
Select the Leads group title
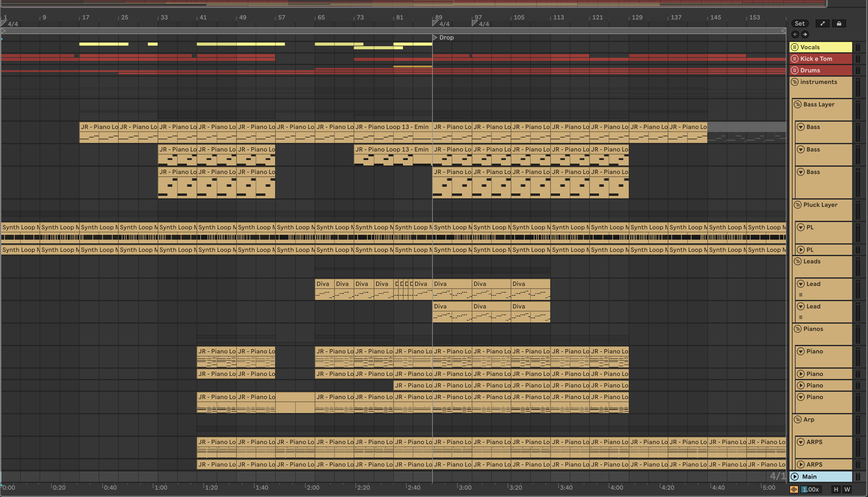[812, 262]
